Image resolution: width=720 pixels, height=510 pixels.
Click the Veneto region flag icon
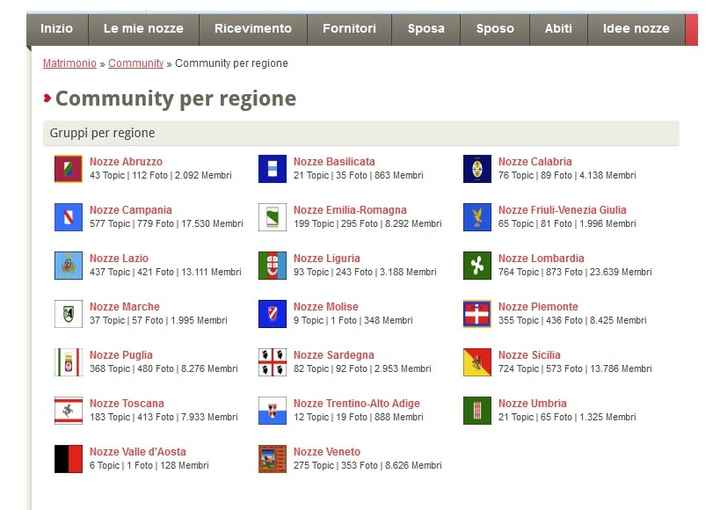pyautogui.click(x=272, y=459)
